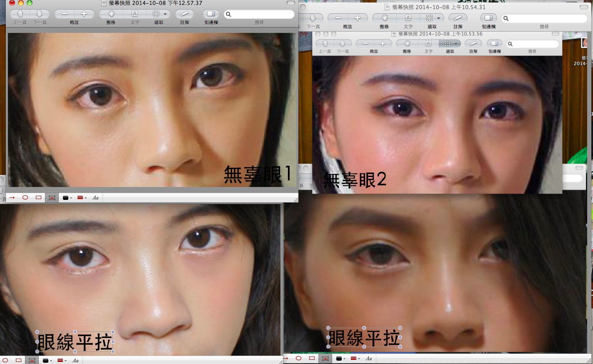Open the line thickness dropdown in the bottom-right window's annotation bar
The image size is (593, 364).
[355, 358]
